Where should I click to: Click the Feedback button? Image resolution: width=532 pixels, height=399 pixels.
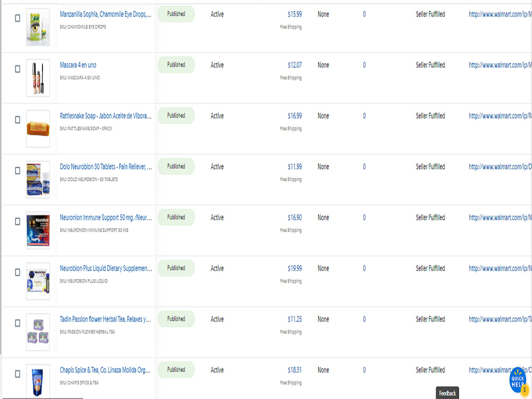[x=447, y=393]
